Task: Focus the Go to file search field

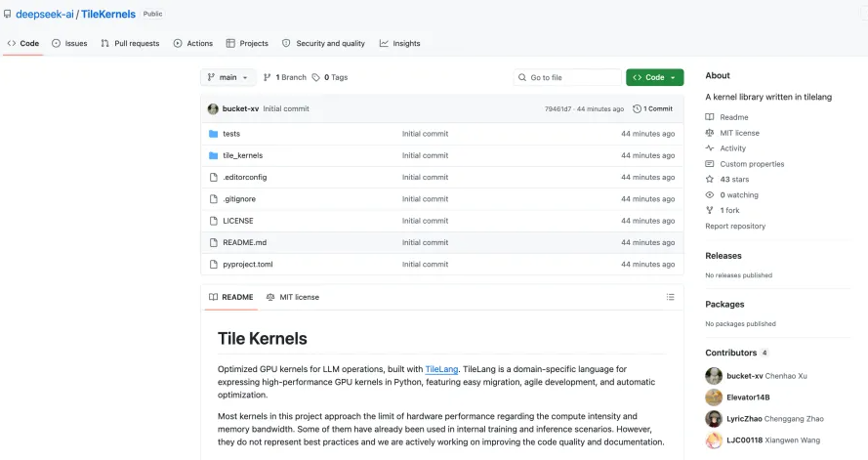Action: [567, 77]
